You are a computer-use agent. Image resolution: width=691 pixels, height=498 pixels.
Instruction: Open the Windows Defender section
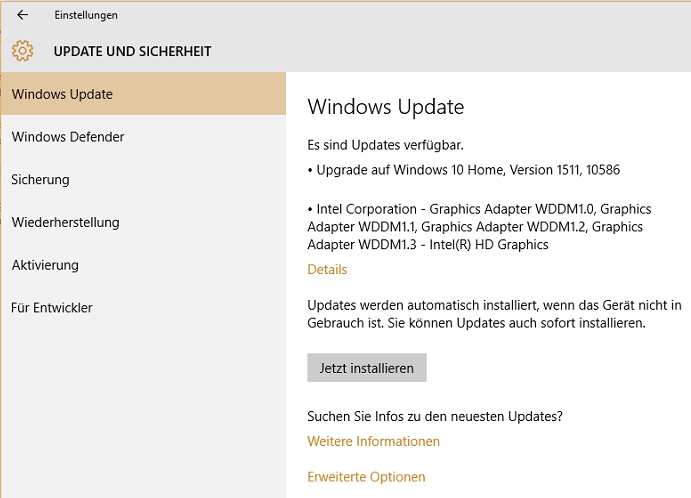tap(68, 137)
